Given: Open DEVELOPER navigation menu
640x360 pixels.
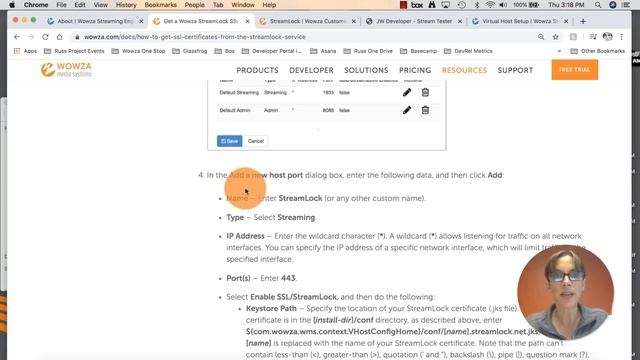Looking at the screenshot, I should click(x=311, y=70).
